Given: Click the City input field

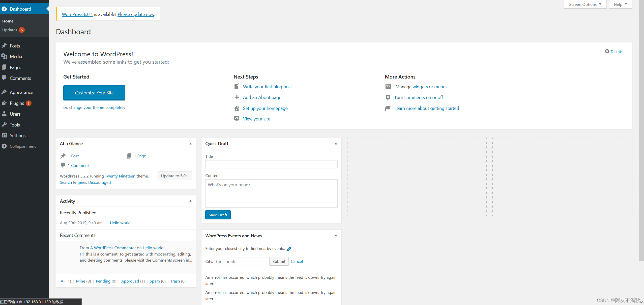Looking at the screenshot, I should (241, 261).
